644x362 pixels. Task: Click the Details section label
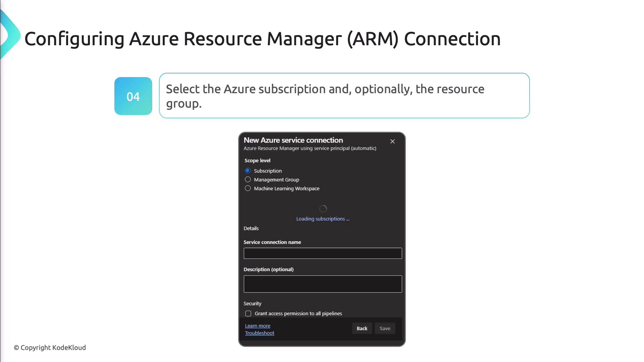tap(251, 228)
